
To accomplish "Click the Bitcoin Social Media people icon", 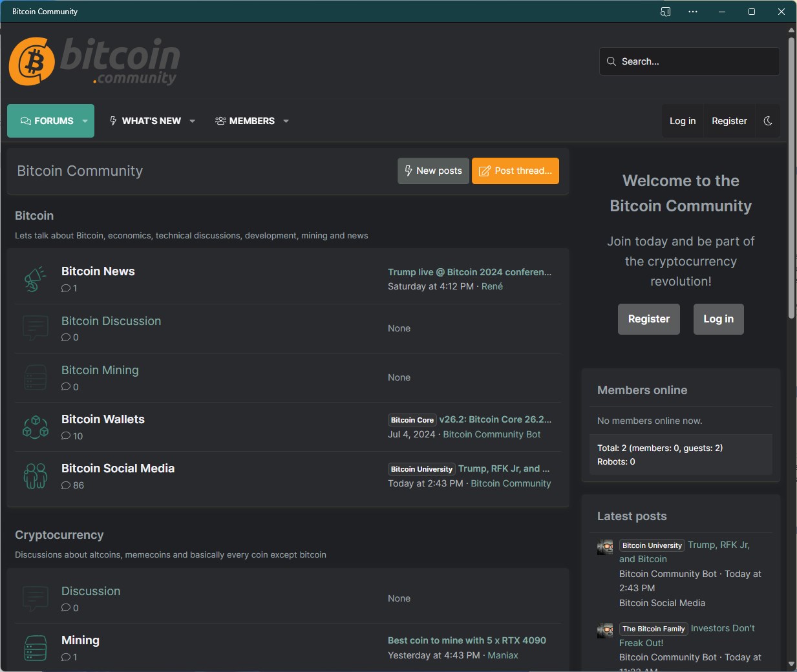I will (36, 476).
